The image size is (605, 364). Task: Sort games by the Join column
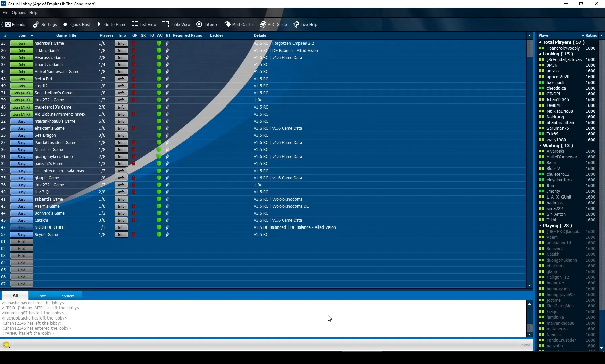(22, 35)
